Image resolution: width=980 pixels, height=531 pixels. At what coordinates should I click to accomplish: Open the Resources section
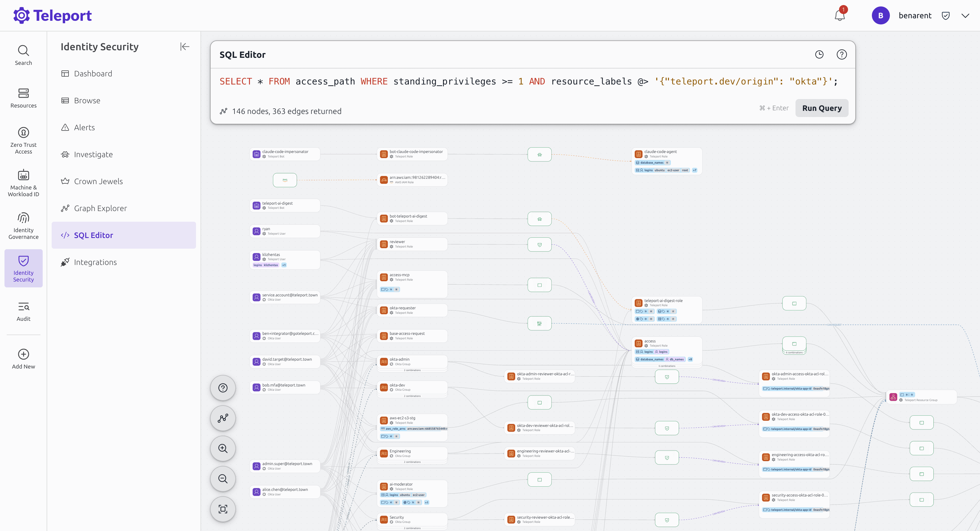pos(23,98)
